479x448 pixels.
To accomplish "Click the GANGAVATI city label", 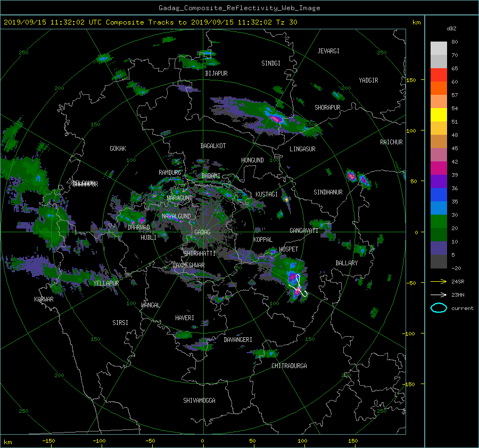I will (304, 231).
